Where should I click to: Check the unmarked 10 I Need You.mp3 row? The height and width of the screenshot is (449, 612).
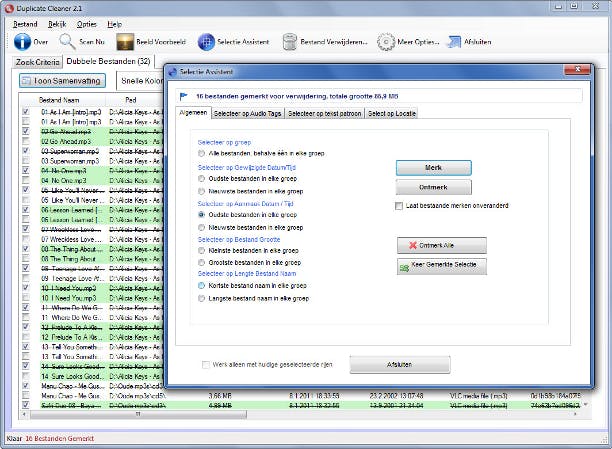(25, 298)
